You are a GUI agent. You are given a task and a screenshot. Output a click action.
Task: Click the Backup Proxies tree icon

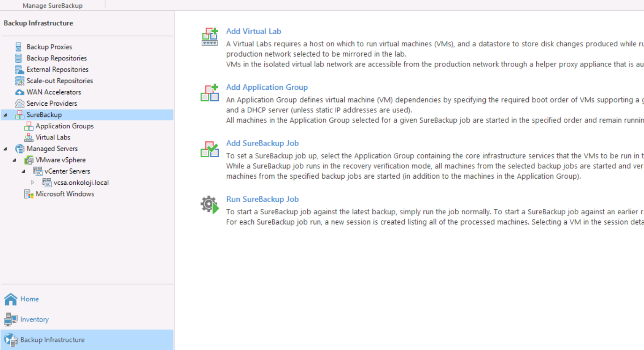coord(19,47)
